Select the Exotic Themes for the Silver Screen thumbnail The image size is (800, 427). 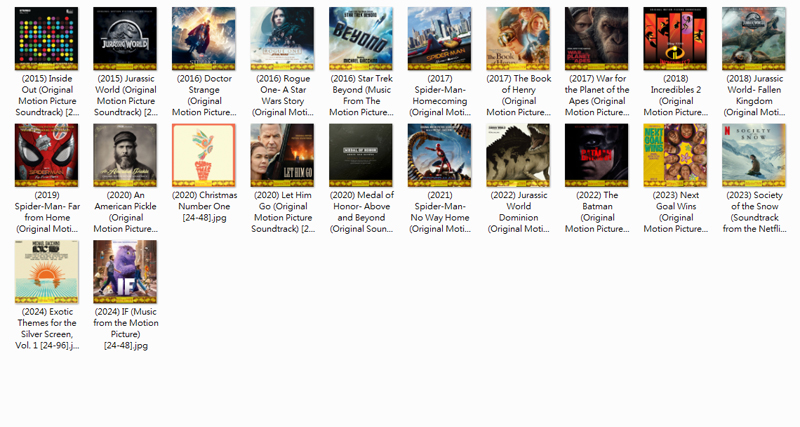(x=46, y=272)
